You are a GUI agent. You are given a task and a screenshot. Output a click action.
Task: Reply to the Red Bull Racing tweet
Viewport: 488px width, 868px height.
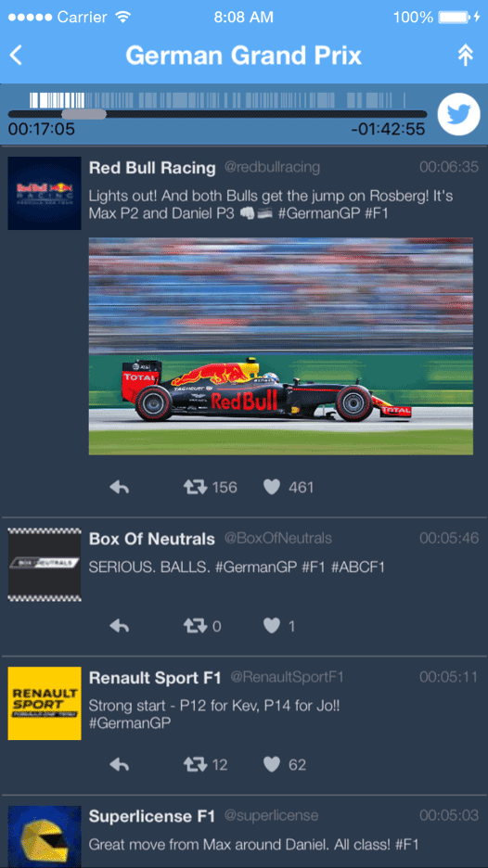(x=120, y=487)
